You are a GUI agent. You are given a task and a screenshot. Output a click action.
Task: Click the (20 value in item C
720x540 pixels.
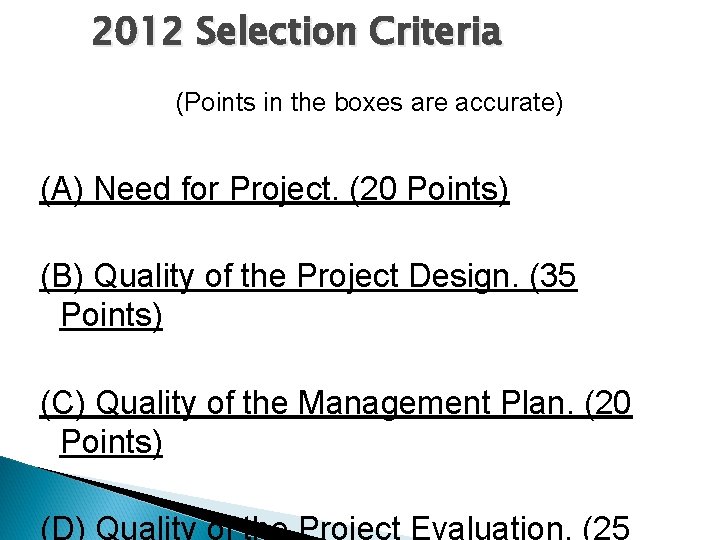pyautogui.click(x=609, y=403)
